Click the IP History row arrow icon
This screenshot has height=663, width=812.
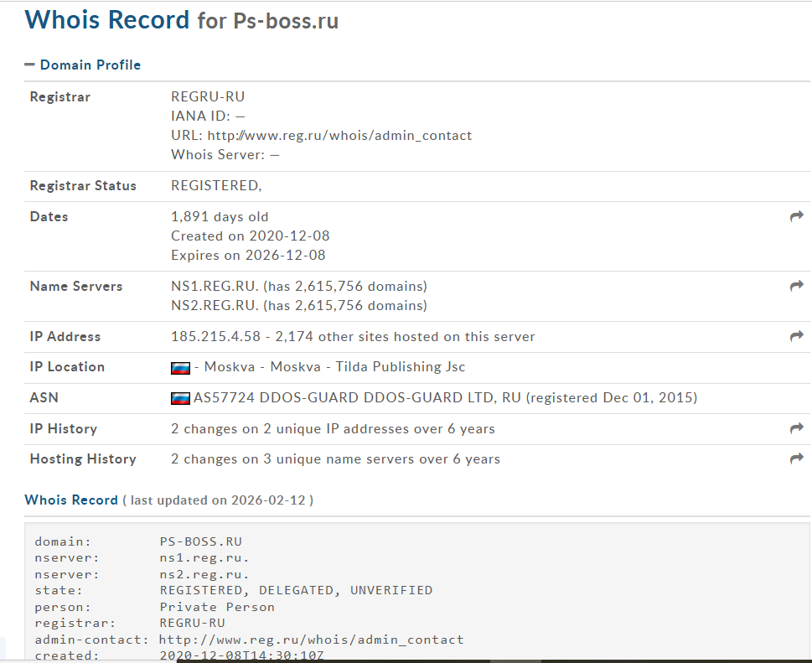pos(796,428)
